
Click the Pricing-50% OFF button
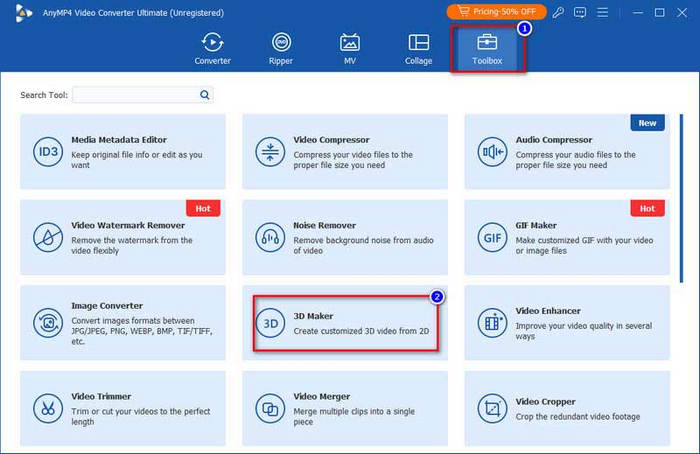[496, 12]
